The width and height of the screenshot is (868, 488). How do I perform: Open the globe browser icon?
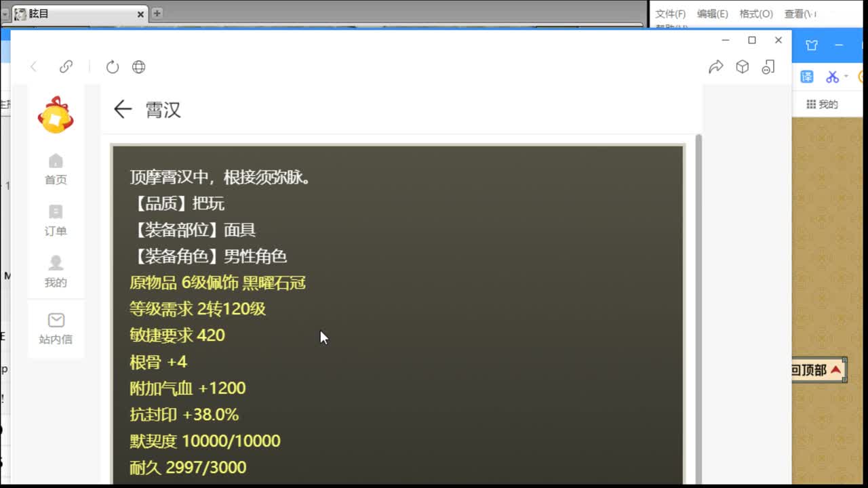coord(138,66)
